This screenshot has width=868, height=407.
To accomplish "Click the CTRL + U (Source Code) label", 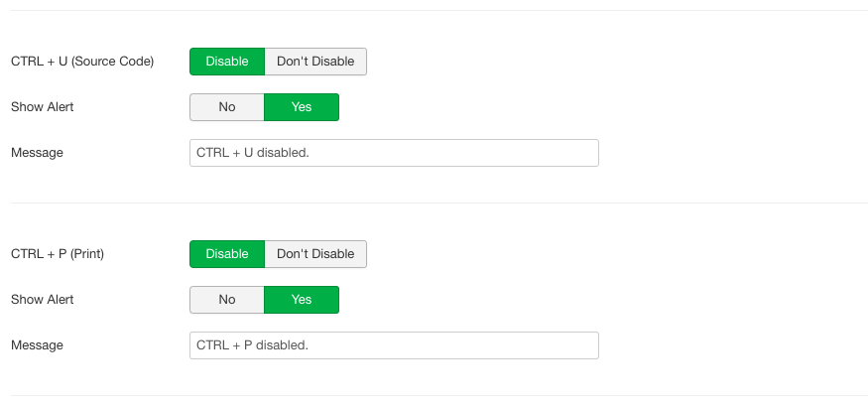I will click(82, 62).
